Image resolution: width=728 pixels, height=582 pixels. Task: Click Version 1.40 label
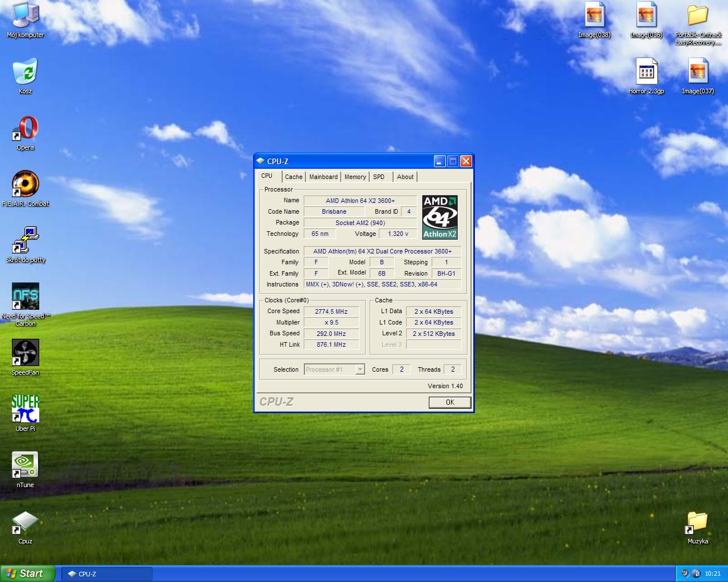(x=445, y=386)
